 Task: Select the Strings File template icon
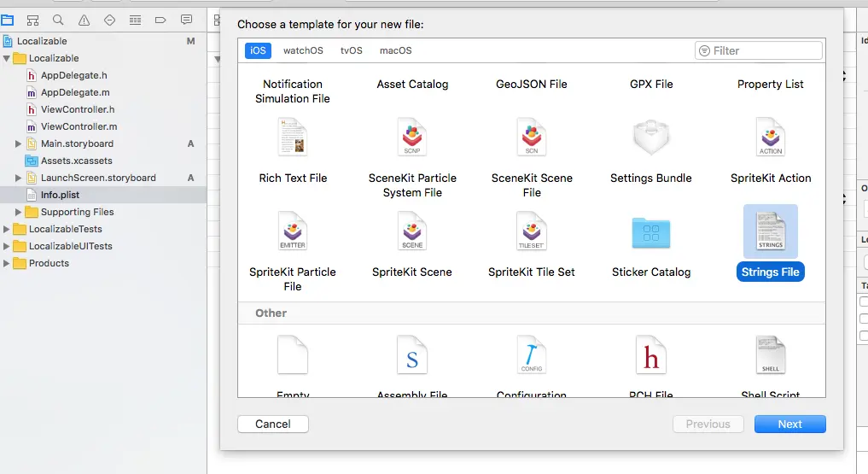point(771,231)
